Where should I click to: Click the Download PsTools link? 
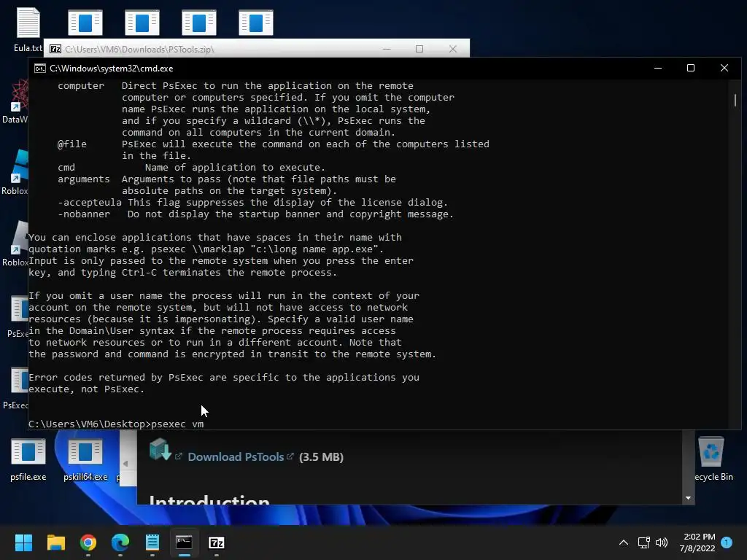click(x=236, y=456)
